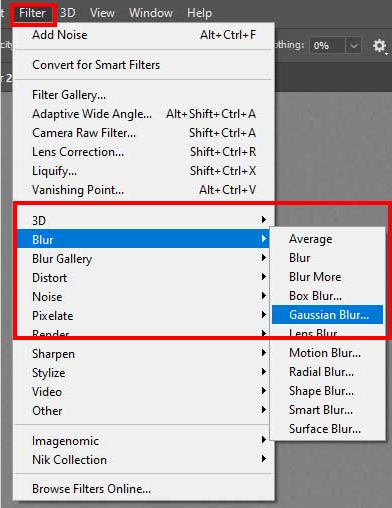392x508 pixels.
Task: Open the smoothing gear settings icon
Action: pyautogui.click(x=379, y=45)
